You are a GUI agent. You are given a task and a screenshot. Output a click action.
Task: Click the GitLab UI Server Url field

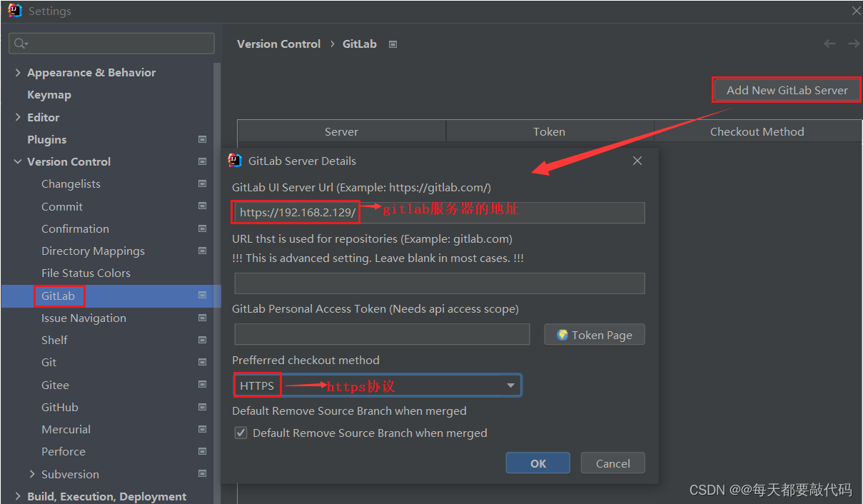[x=439, y=213]
